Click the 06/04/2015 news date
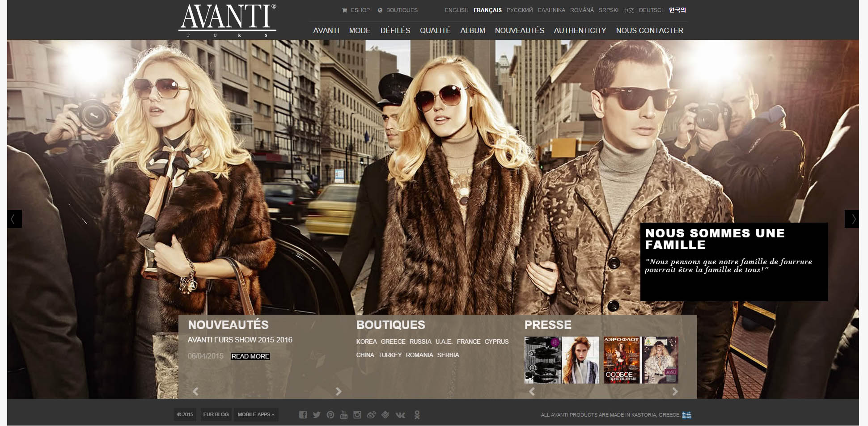This screenshot has height=426, width=868. [x=206, y=356]
